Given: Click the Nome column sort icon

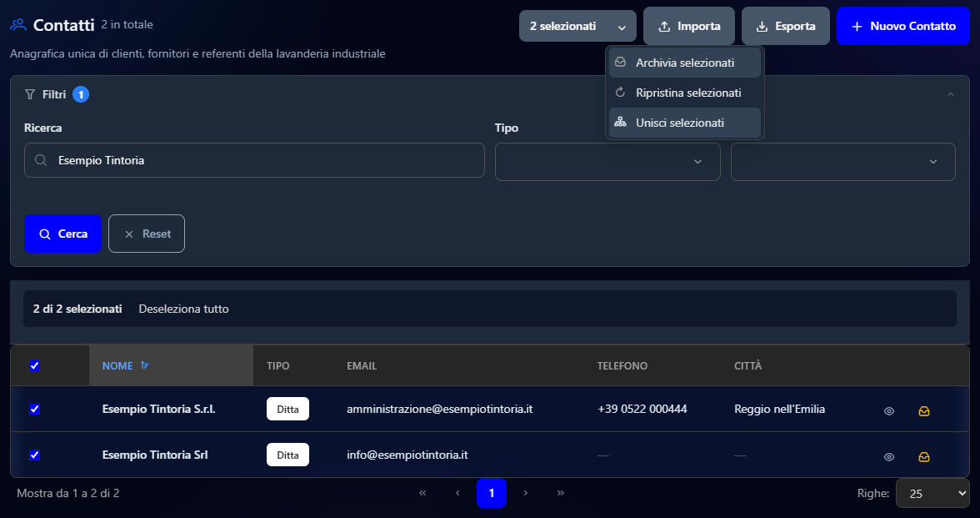Looking at the screenshot, I should (x=144, y=365).
